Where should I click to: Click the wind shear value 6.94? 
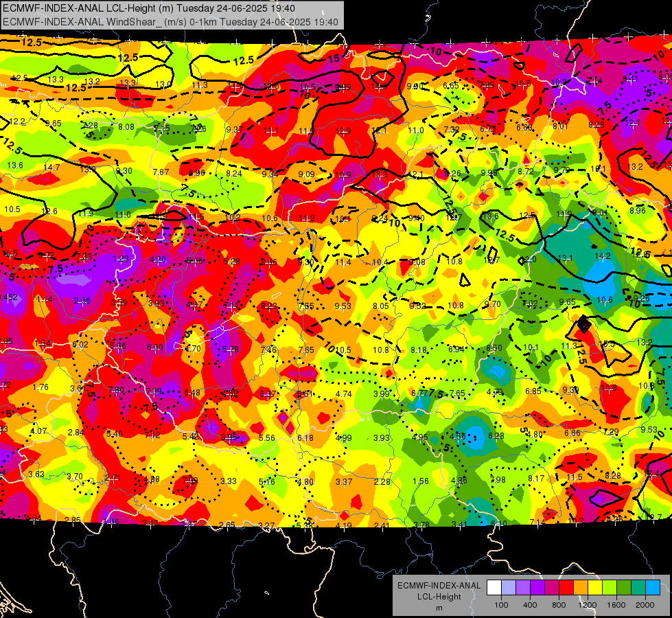pos(456,349)
